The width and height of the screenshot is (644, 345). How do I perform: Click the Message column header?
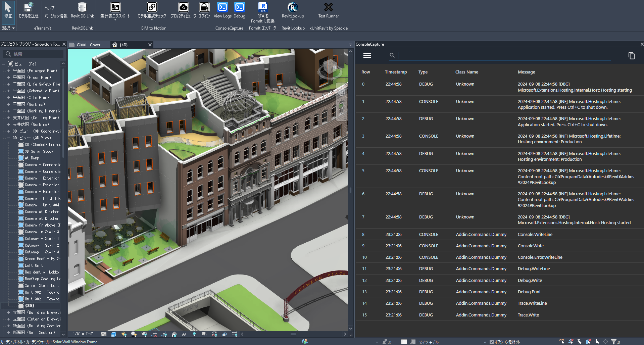click(x=526, y=72)
